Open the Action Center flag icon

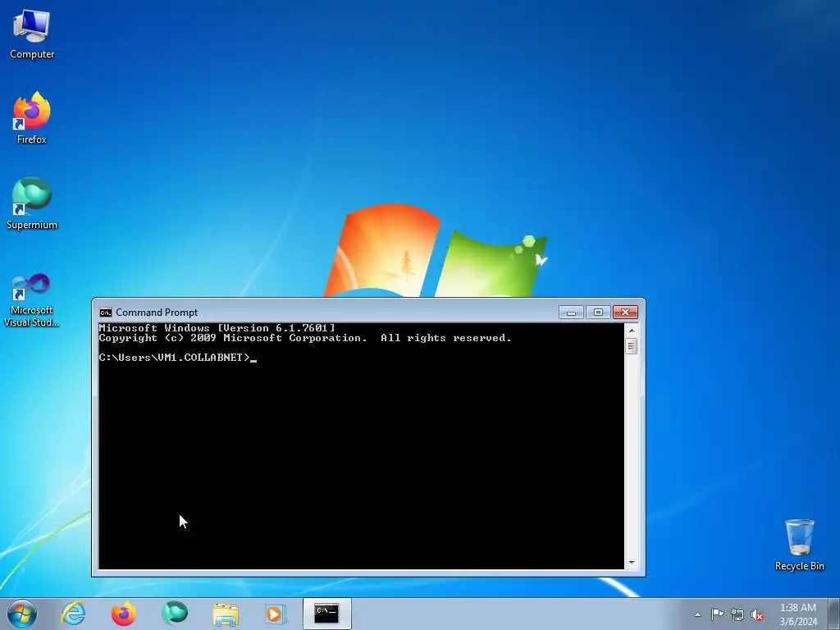tap(717, 614)
